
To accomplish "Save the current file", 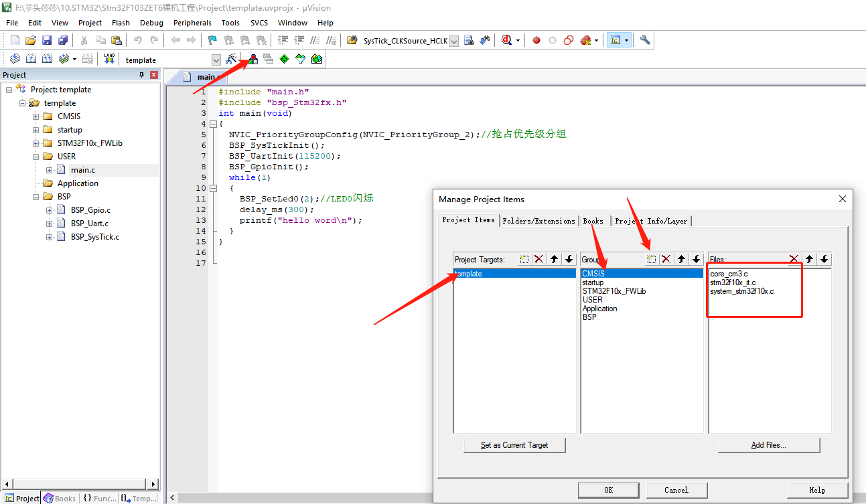I will (47, 40).
